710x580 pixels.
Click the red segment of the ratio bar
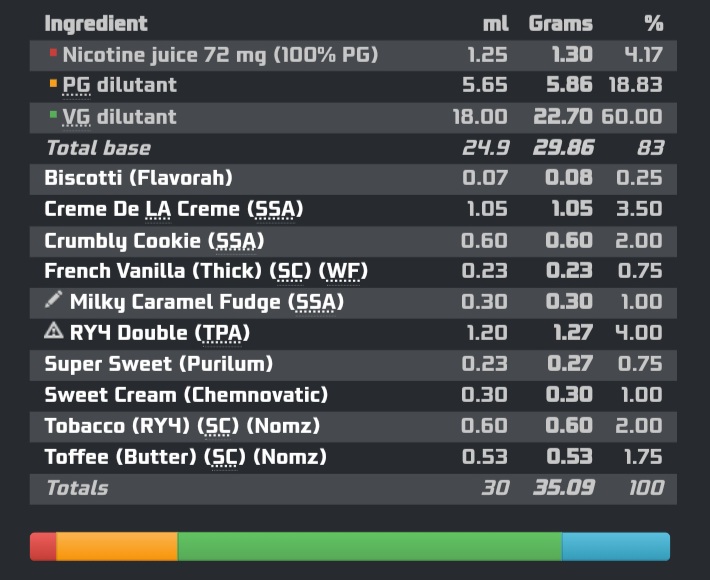click(x=43, y=546)
